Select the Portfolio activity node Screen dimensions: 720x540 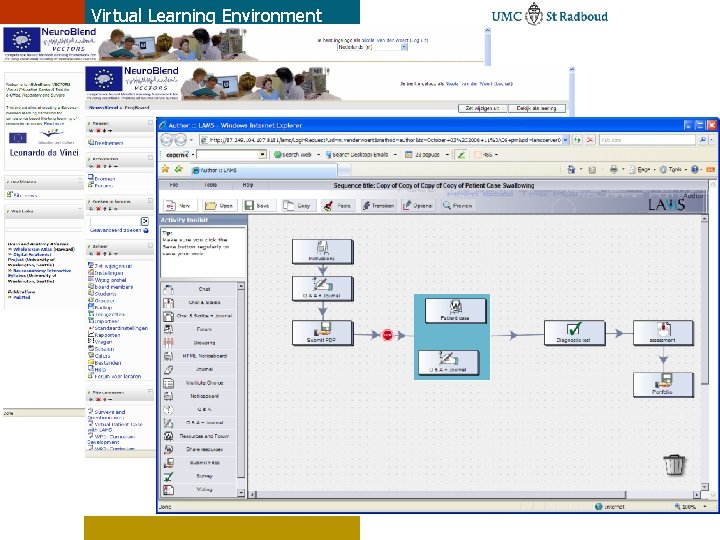point(663,385)
